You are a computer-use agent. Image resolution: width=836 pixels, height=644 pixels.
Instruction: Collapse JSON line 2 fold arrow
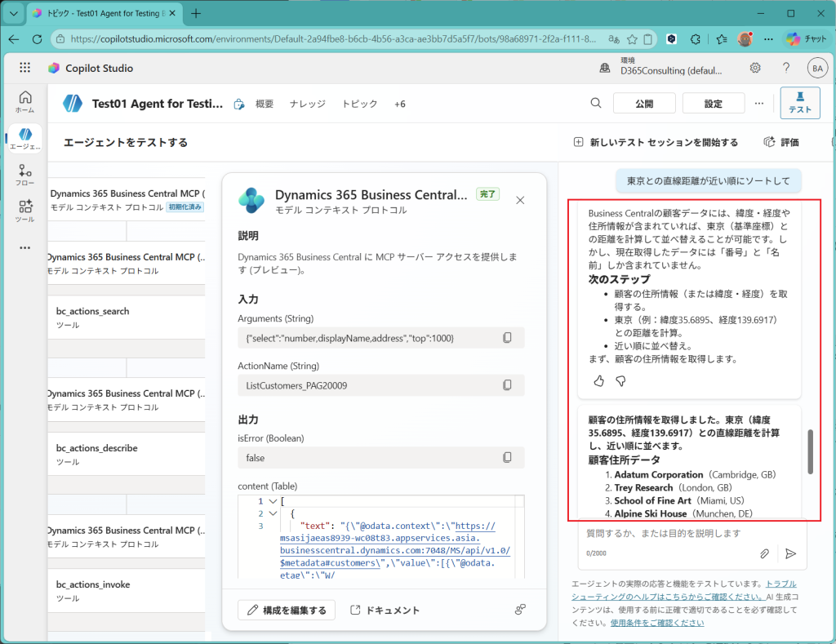coord(272,514)
